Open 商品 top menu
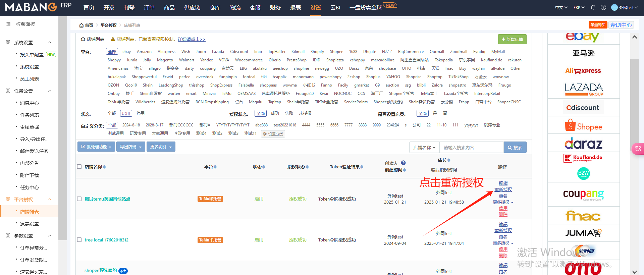The width and height of the screenshot is (644, 275). tap(169, 7)
